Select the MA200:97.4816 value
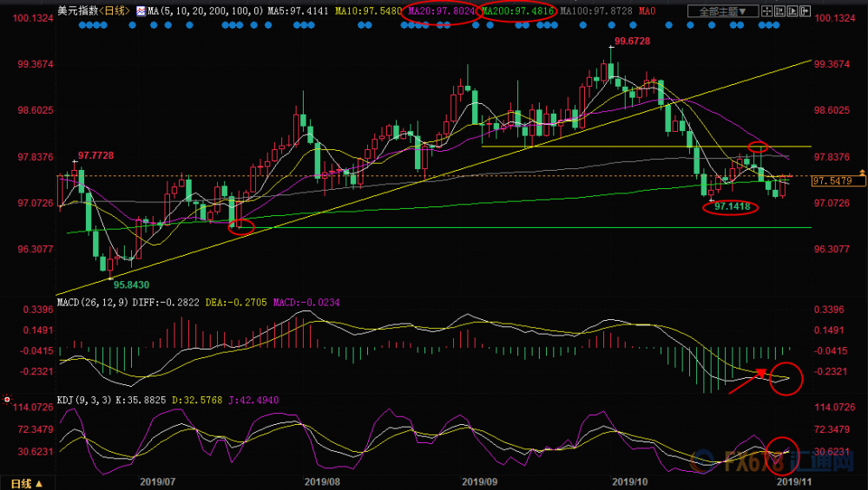The image size is (868, 490). [517, 11]
